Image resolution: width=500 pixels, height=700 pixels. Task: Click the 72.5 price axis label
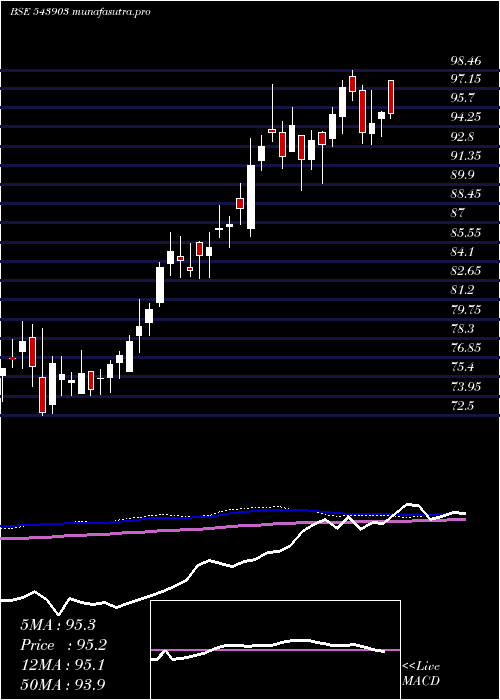463,406
